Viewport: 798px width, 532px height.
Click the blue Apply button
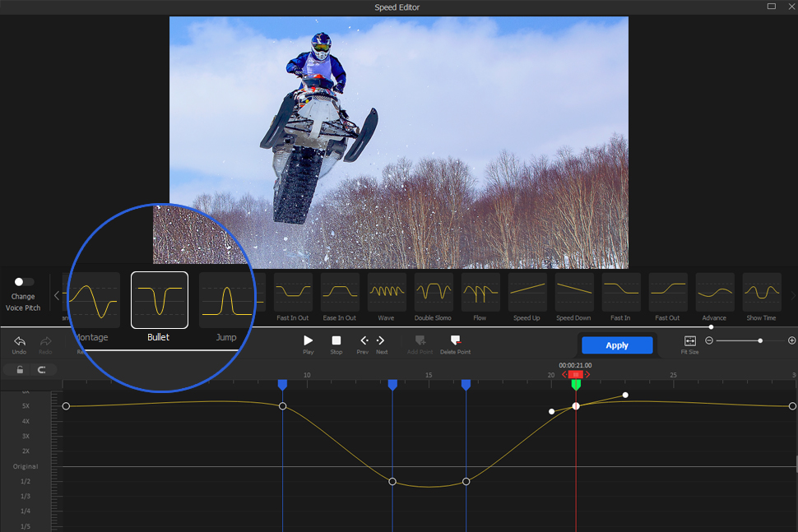click(x=616, y=345)
